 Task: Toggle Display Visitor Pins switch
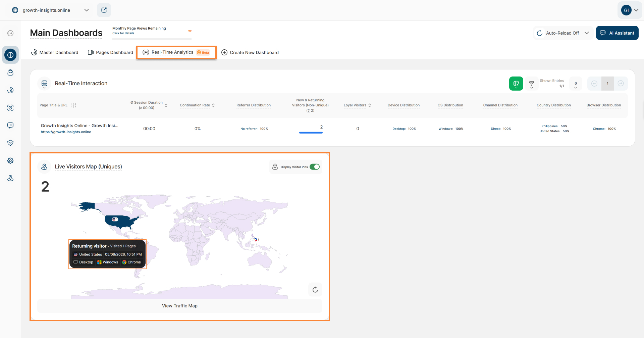(315, 167)
